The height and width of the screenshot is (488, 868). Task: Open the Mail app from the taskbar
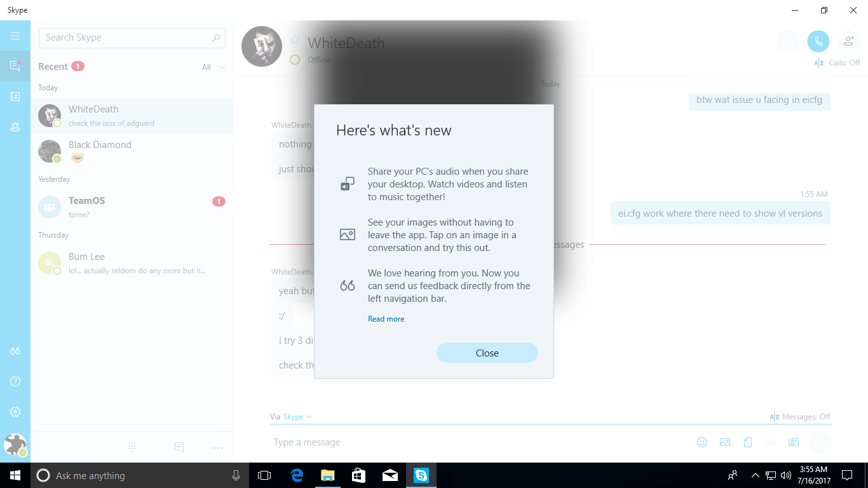(390, 475)
